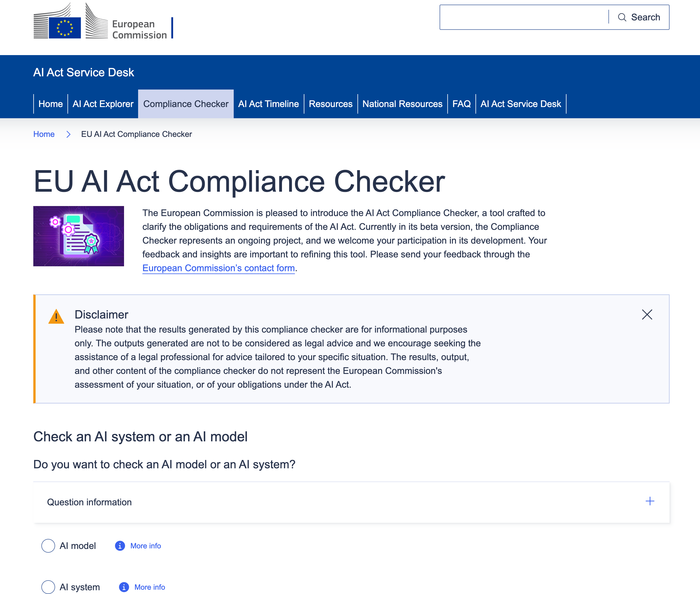The width and height of the screenshot is (700, 594).
Task: Click More info link for AI system
Action: pyautogui.click(x=150, y=587)
